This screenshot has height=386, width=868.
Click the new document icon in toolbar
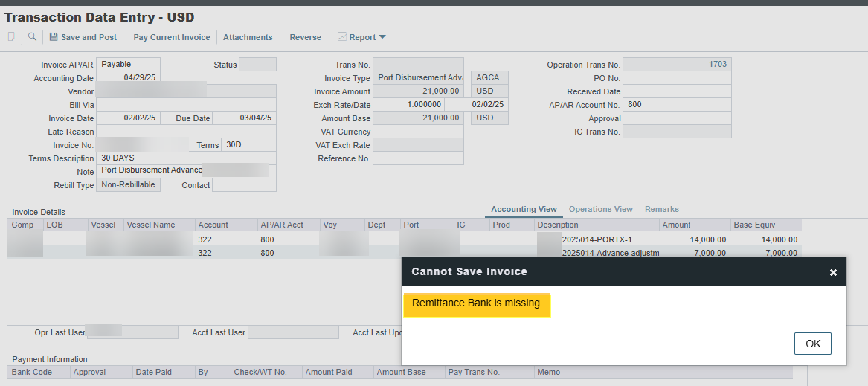11,36
